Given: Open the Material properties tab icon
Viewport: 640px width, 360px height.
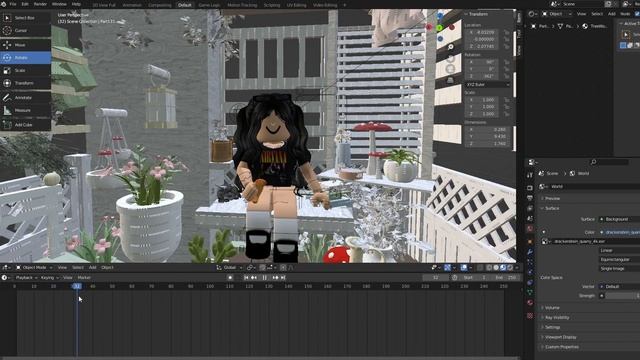Looking at the screenshot, I should point(530,303).
